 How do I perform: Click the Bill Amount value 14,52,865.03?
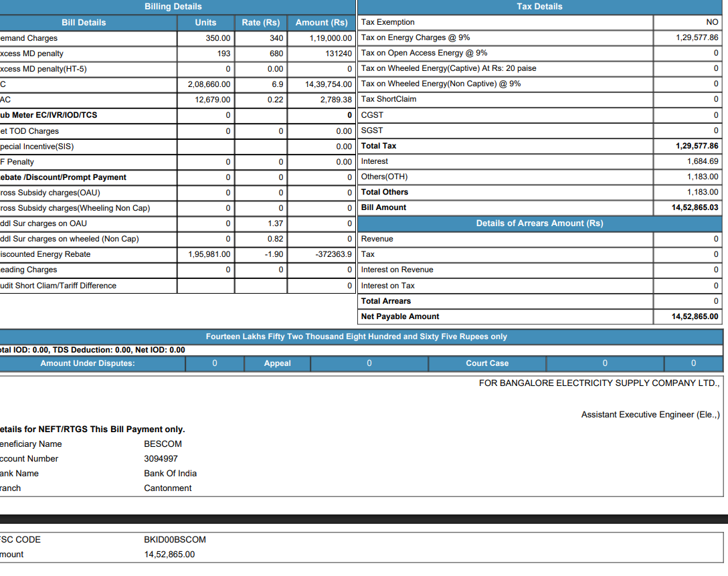pyautogui.click(x=695, y=207)
